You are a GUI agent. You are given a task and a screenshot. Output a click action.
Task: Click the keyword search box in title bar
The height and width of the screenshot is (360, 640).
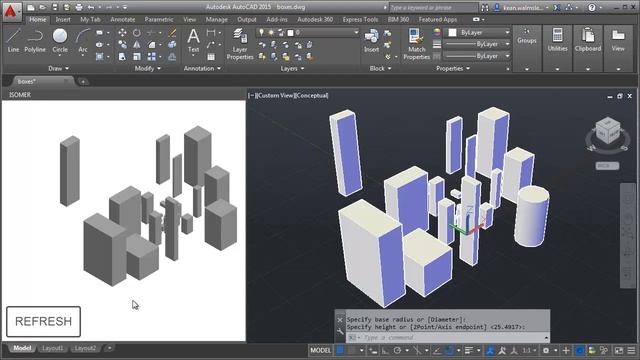[433, 7]
